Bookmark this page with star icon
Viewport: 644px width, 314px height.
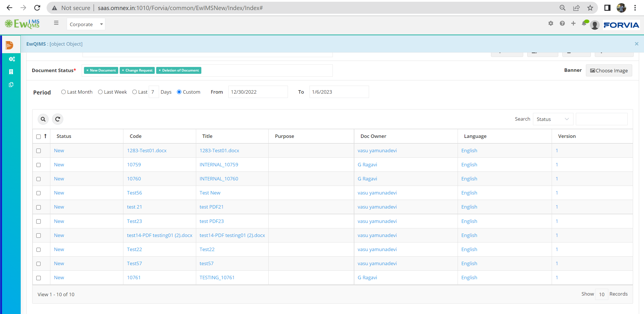pos(590,8)
